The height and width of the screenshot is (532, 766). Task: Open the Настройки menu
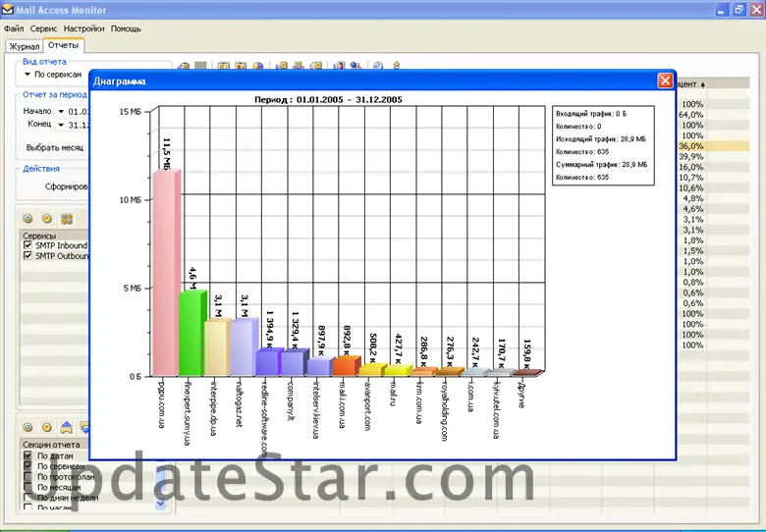click(x=83, y=28)
